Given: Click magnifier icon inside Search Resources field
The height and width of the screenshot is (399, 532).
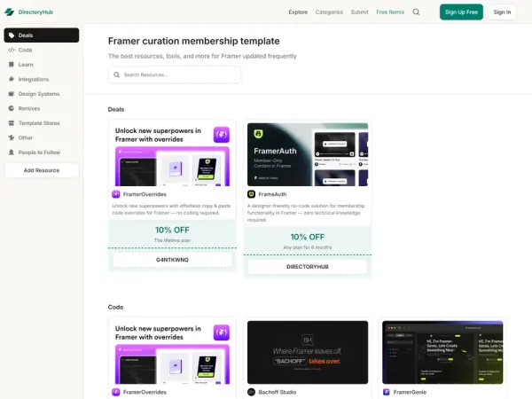Looking at the screenshot, I should pyautogui.click(x=117, y=74).
